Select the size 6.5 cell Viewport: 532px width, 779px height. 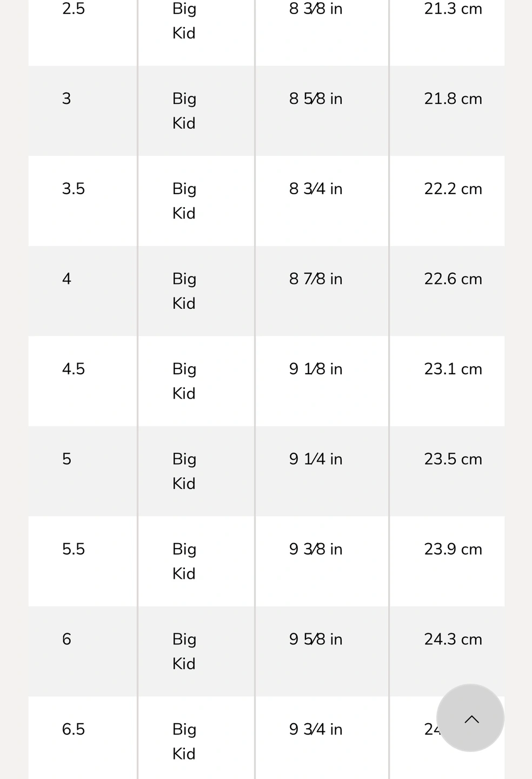pos(74,729)
